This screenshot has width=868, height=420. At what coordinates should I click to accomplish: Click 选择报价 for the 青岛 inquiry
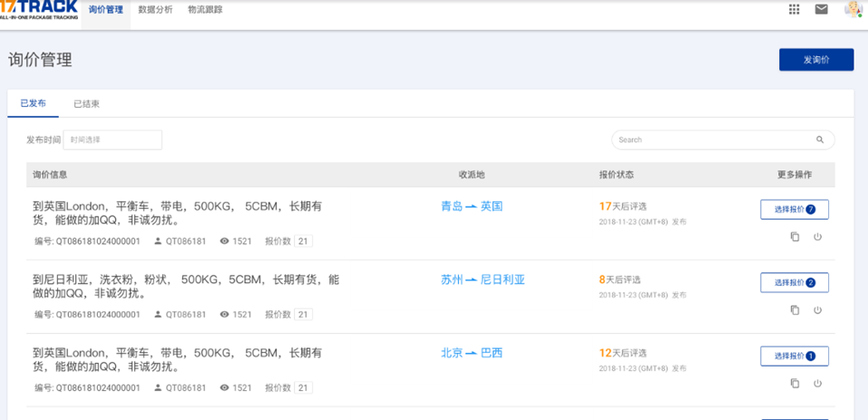pyautogui.click(x=794, y=210)
